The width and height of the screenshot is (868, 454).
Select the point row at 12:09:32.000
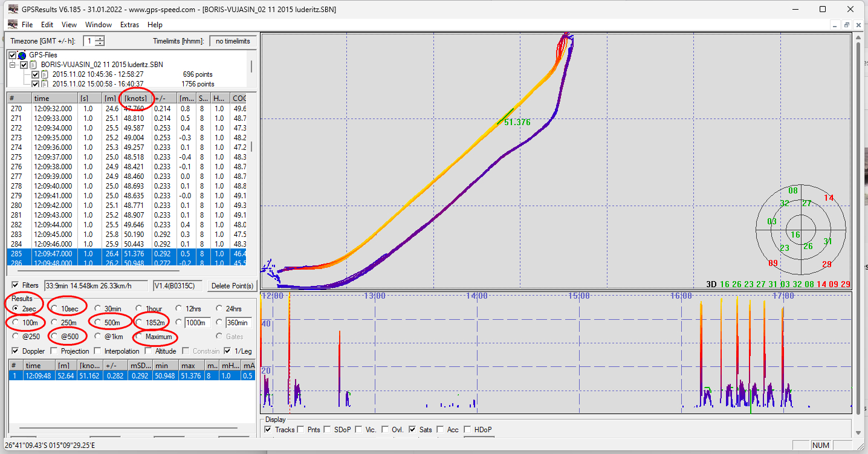coord(127,109)
